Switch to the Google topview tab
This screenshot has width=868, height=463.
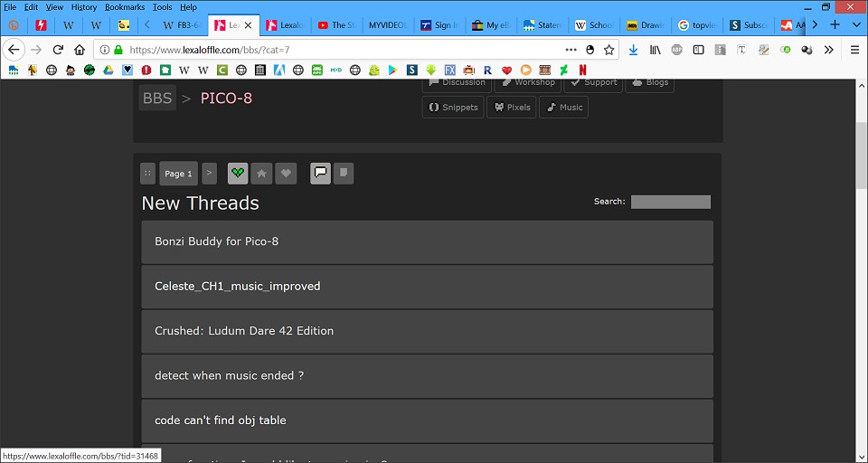[x=697, y=25]
